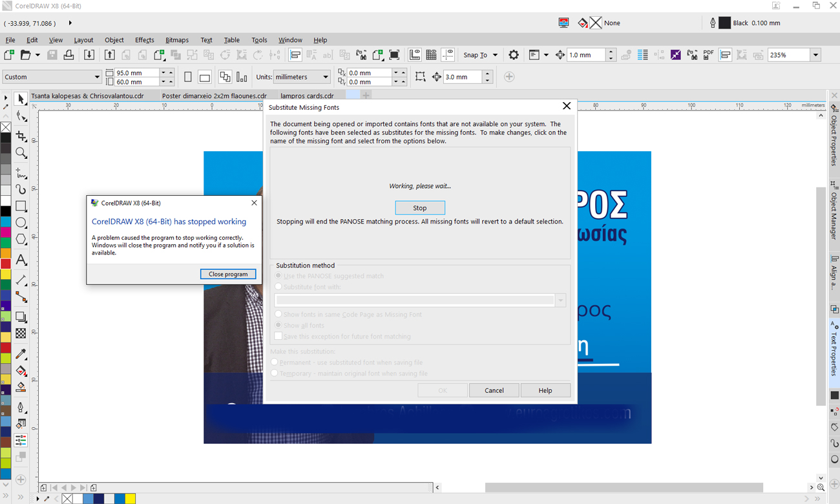The height and width of the screenshot is (504, 840).
Task: Select the Text tool
Action: (x=21, y=260)
